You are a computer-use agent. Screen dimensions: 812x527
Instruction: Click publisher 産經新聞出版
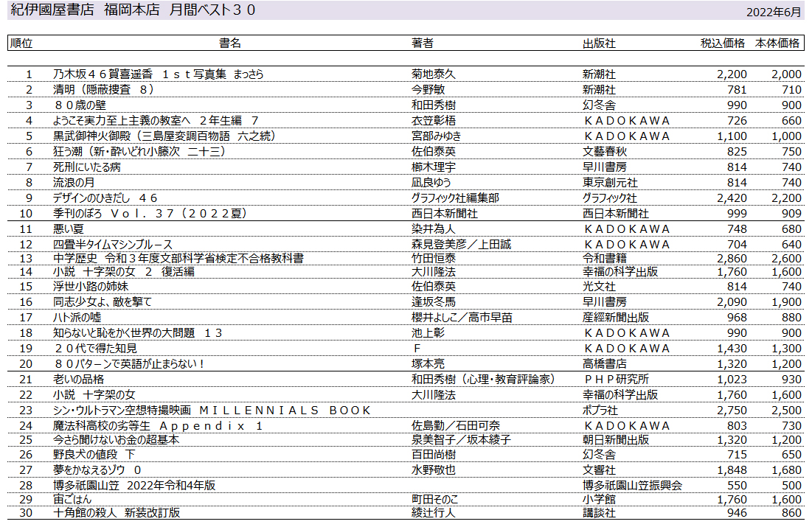(616, 317)
